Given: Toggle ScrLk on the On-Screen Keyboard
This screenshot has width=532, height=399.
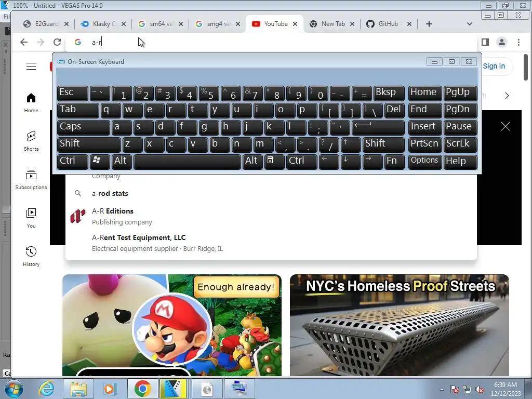Looking at the screenshot, I should [460, 144].
